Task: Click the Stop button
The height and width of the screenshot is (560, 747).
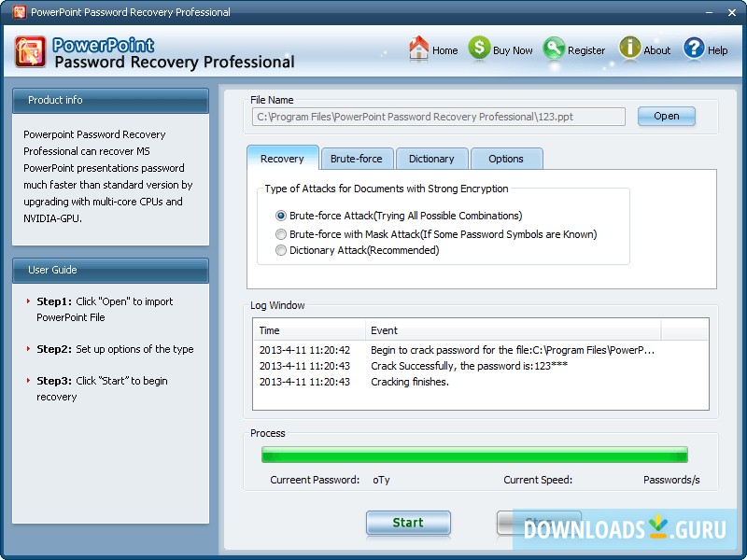Action: click(x=540, y=523)
